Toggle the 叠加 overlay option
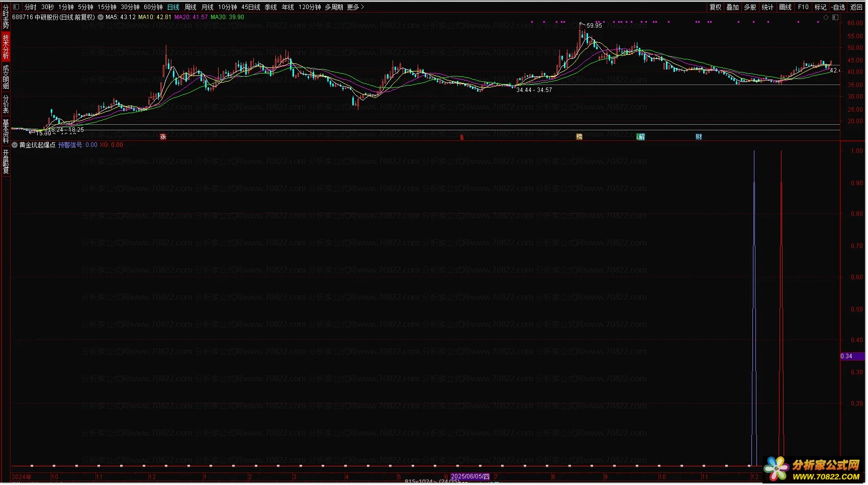The width and height of the screenshot is (868, 485). [x=733, y=7]
